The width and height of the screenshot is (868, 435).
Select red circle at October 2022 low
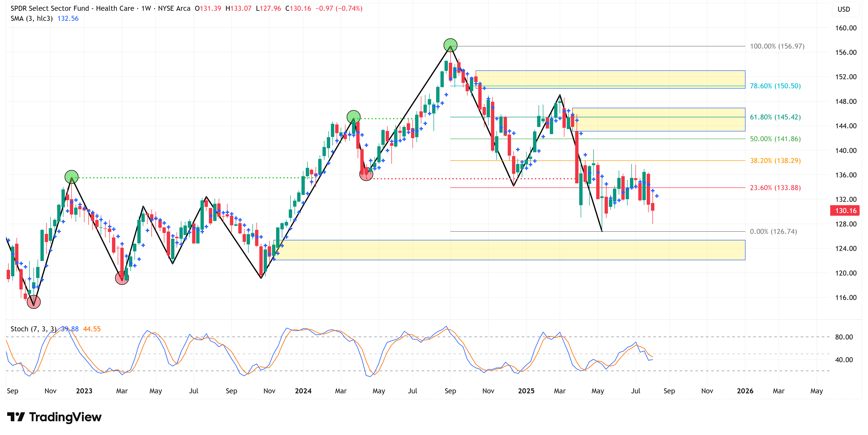(34, 302)
